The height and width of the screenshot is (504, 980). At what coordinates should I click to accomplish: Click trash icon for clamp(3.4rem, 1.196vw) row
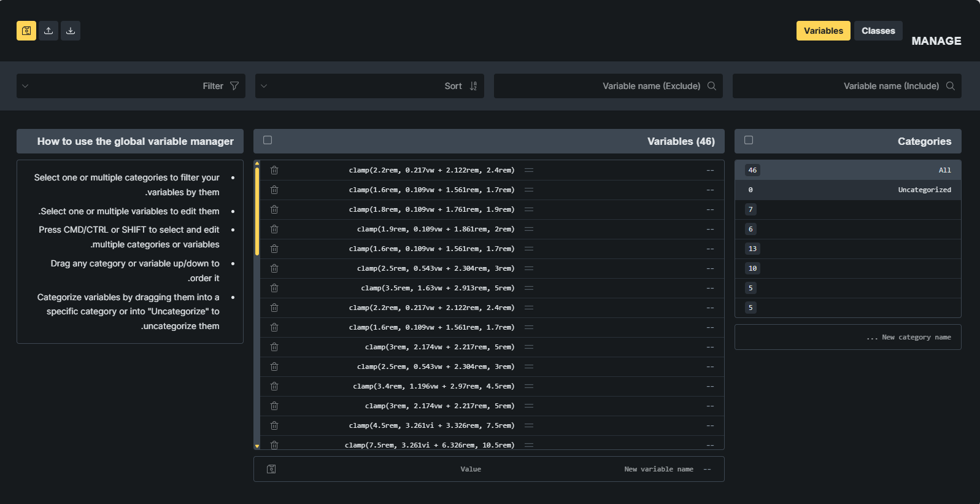pos(274,386)
